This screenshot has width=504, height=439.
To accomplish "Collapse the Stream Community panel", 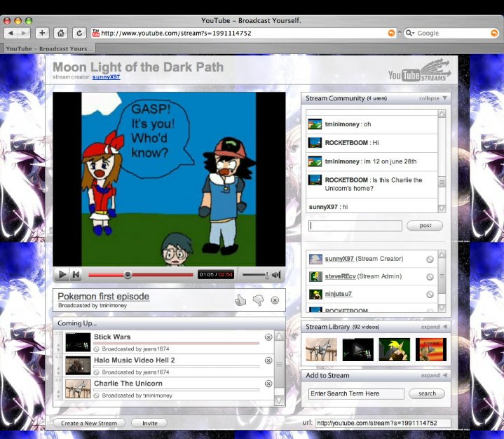I will click(433, 98).
